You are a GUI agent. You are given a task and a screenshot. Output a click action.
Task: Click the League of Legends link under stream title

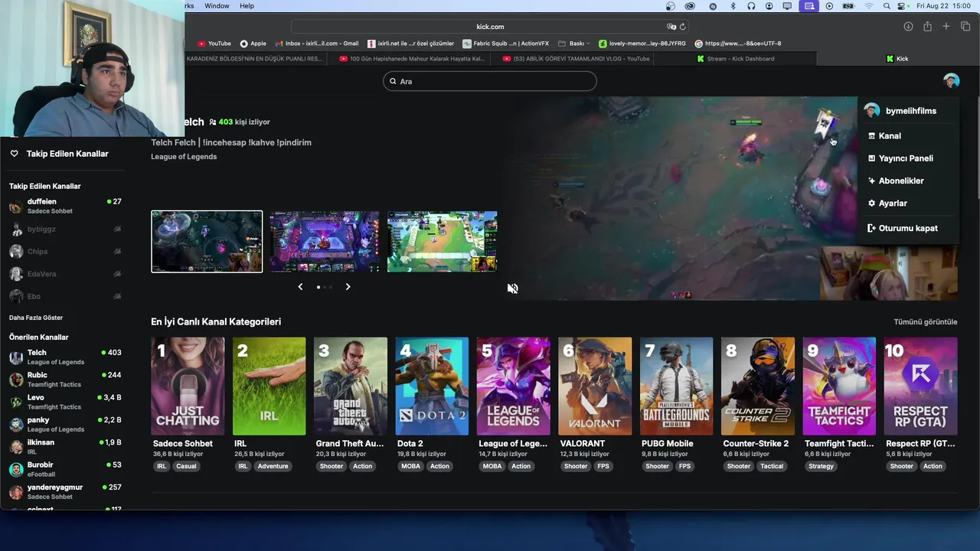[184, 157]
